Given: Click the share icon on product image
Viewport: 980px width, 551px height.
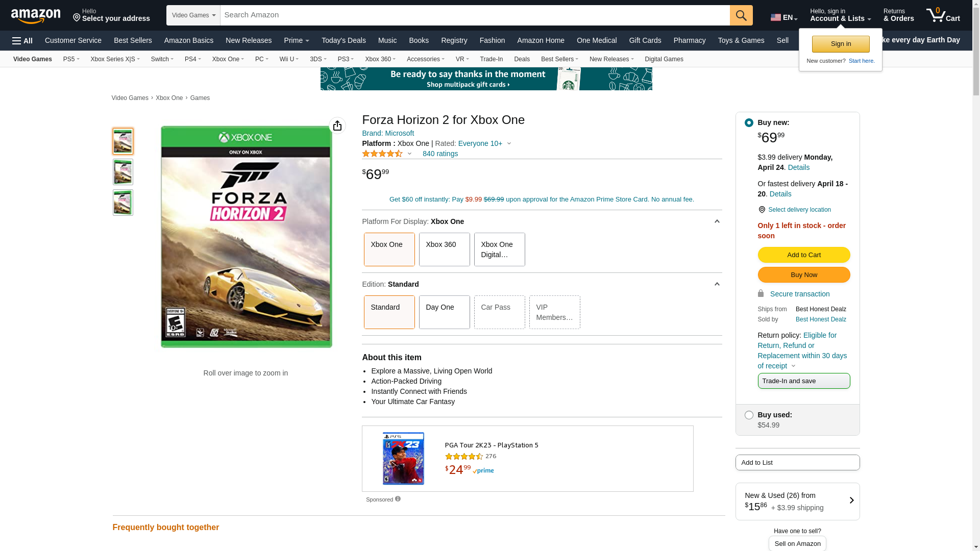Looking at the screenshot, I should click(337, 126).
